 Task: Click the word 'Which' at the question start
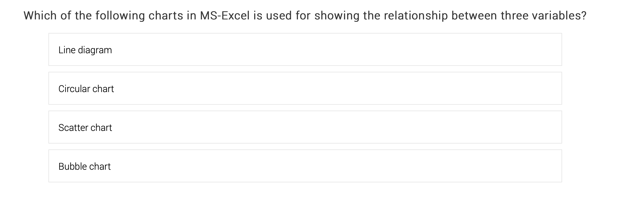pos(40,16)
